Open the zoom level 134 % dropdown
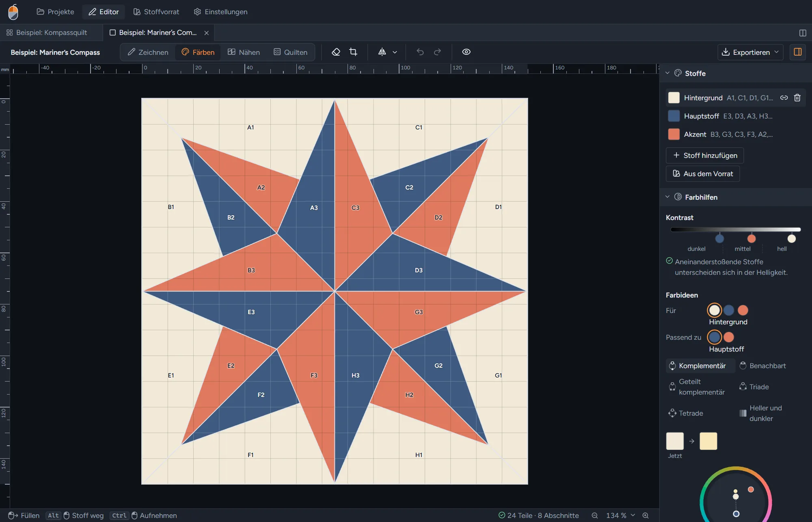The height and width of the screenshot is (522, 812). (x=620, y=516)
